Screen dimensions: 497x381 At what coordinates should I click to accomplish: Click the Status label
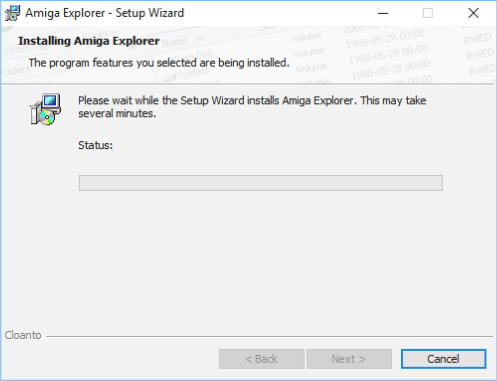(x=95, y=145)
